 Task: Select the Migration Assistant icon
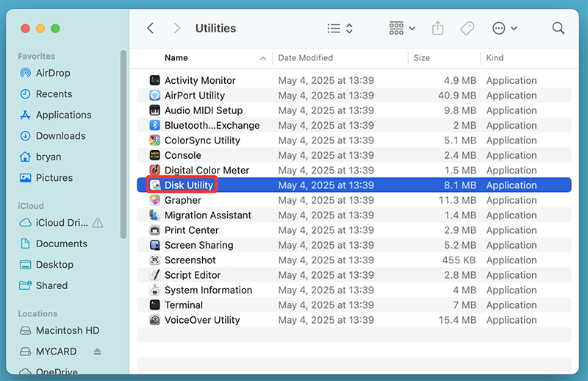click(x=155, y=215)
